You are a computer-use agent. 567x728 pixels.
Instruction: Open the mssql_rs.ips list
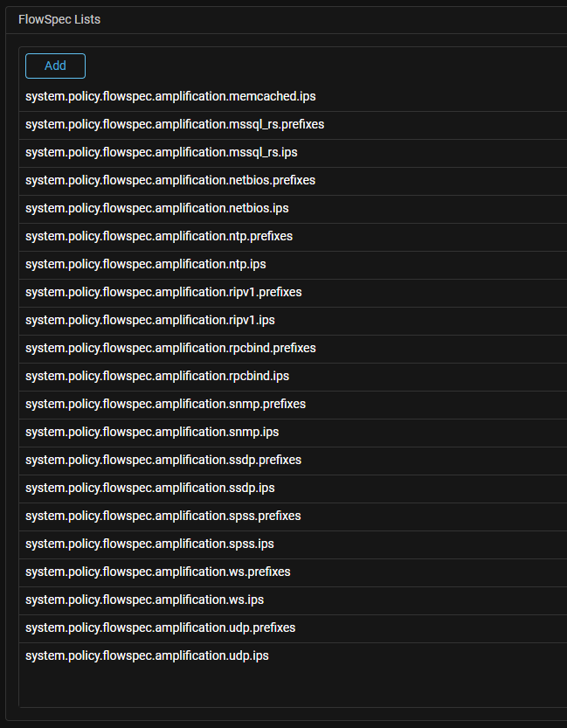pyautogui.click(x=162, y=152)
